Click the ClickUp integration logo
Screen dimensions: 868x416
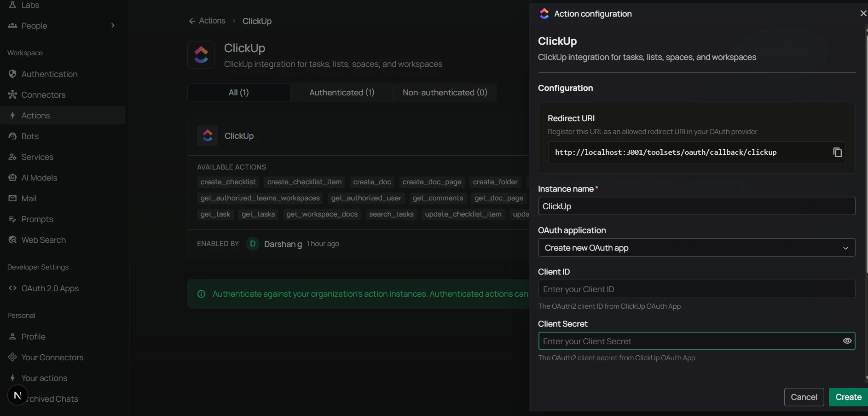pos(201,54)
